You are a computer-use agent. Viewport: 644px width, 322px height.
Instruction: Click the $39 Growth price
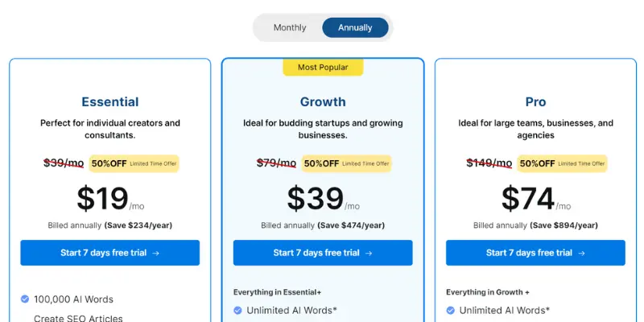click(316, 199)
